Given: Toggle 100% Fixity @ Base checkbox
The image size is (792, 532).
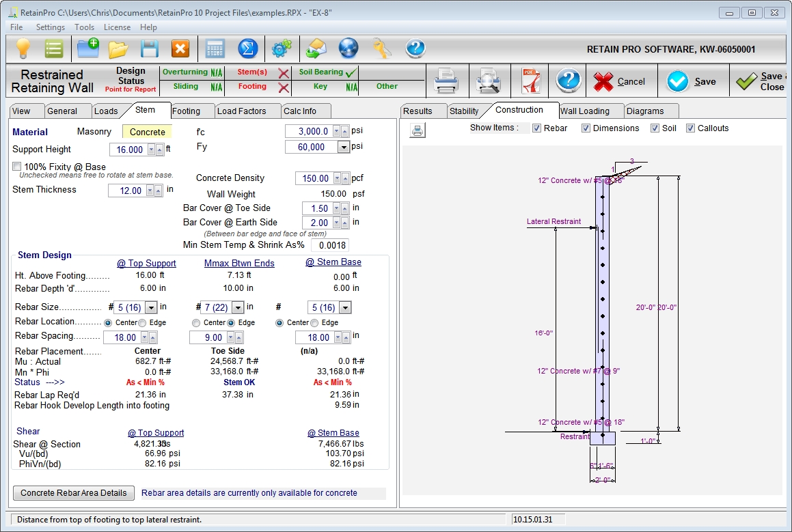Looking at the screenshot, I should tap(16, 167).
